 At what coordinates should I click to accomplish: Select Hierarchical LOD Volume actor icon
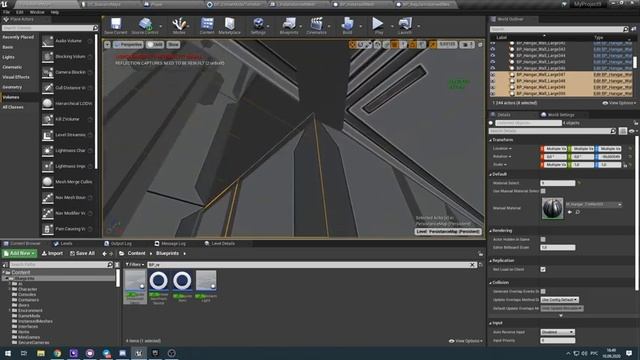(48, 104)
